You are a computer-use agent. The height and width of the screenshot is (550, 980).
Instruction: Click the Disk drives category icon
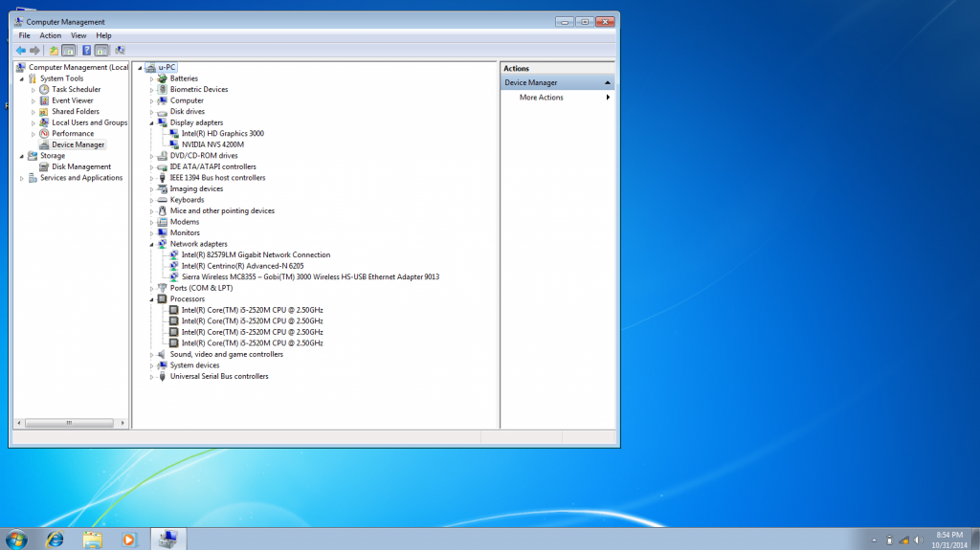coord(163,112)
